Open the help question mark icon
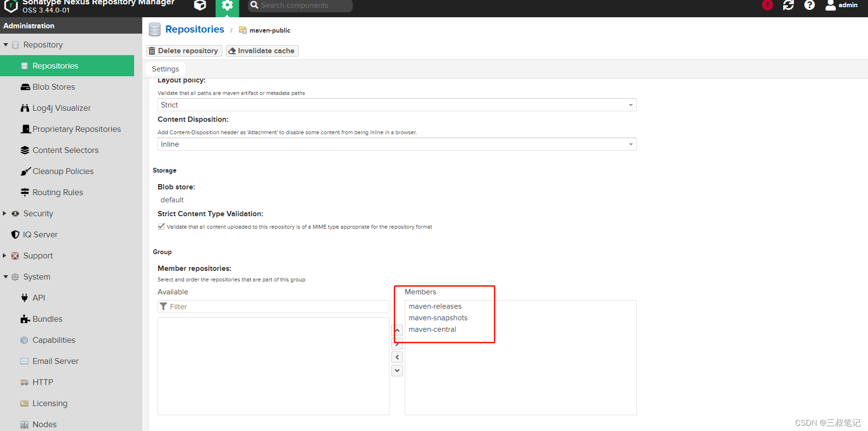 tap(810, 5)
